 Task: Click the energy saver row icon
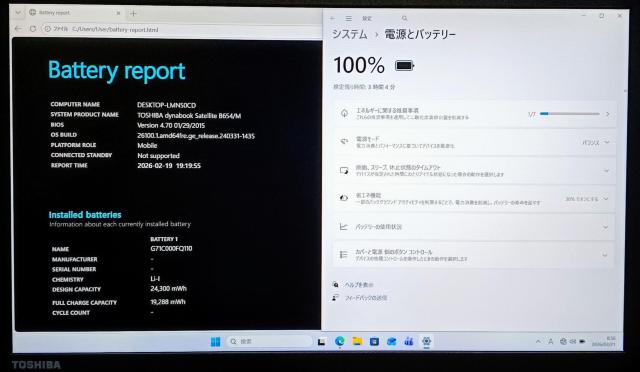344,198
